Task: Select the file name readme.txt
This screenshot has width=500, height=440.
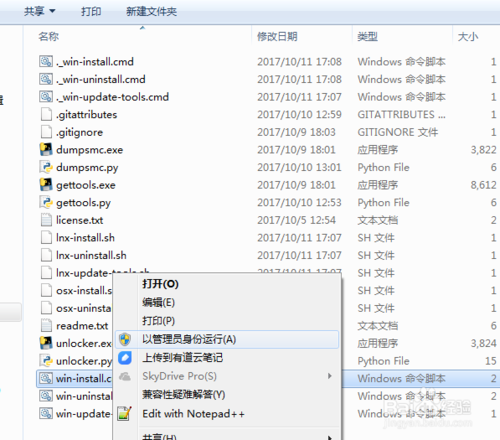Action: 82,326
